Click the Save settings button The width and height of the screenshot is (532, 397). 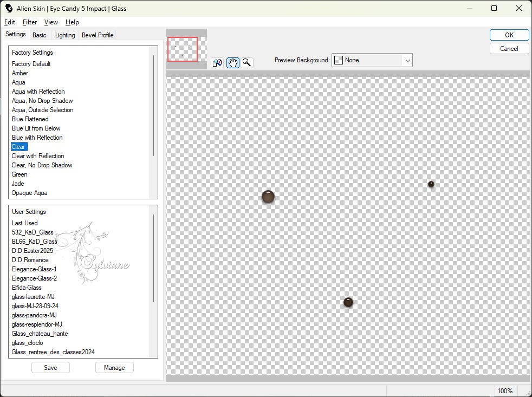click(x=50, y=367)
